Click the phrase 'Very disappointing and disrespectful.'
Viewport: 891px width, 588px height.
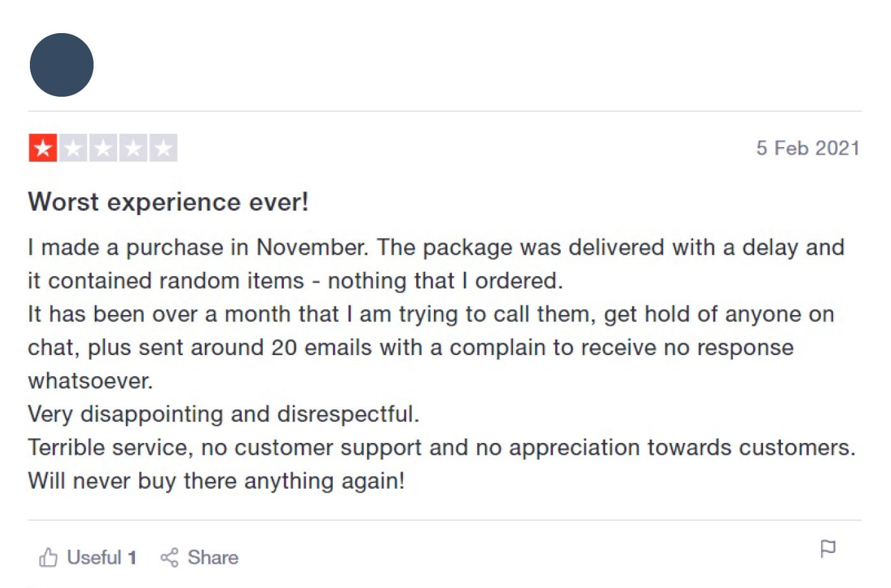[223, 414]
